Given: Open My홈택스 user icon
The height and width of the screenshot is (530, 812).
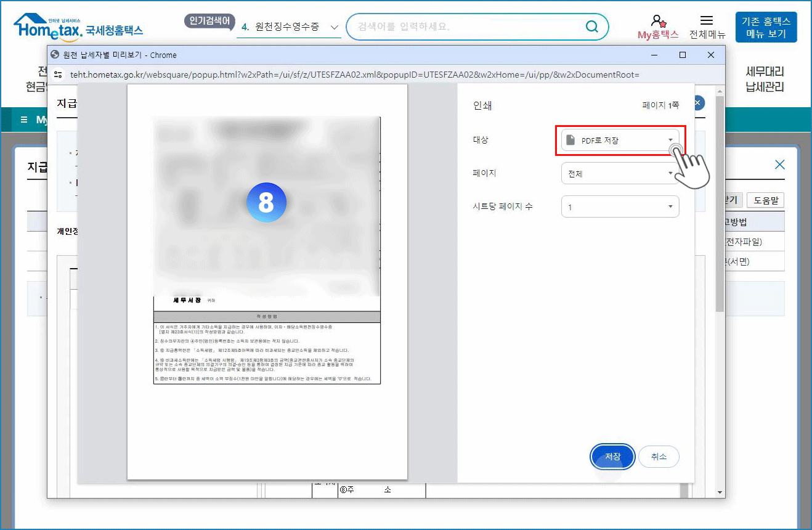Looking at the screenshot, I should click(x=658, y=22).
